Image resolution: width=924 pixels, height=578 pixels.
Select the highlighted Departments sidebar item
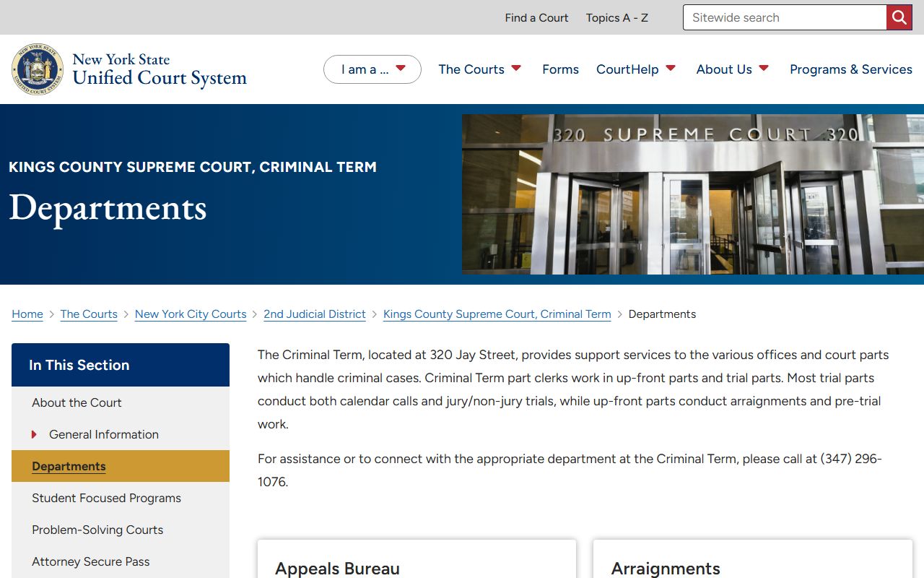tap(121, 466)
